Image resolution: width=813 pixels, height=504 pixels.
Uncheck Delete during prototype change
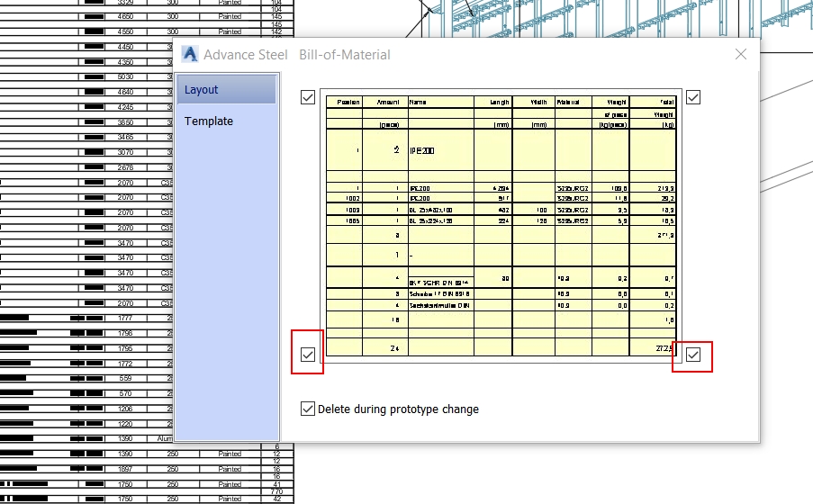tap(308, 409)
